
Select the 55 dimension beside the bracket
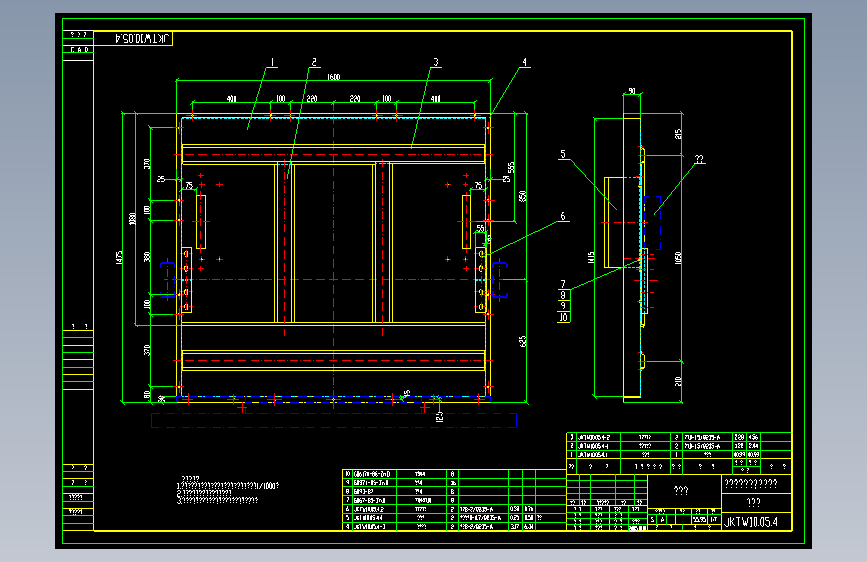point(480,228)
